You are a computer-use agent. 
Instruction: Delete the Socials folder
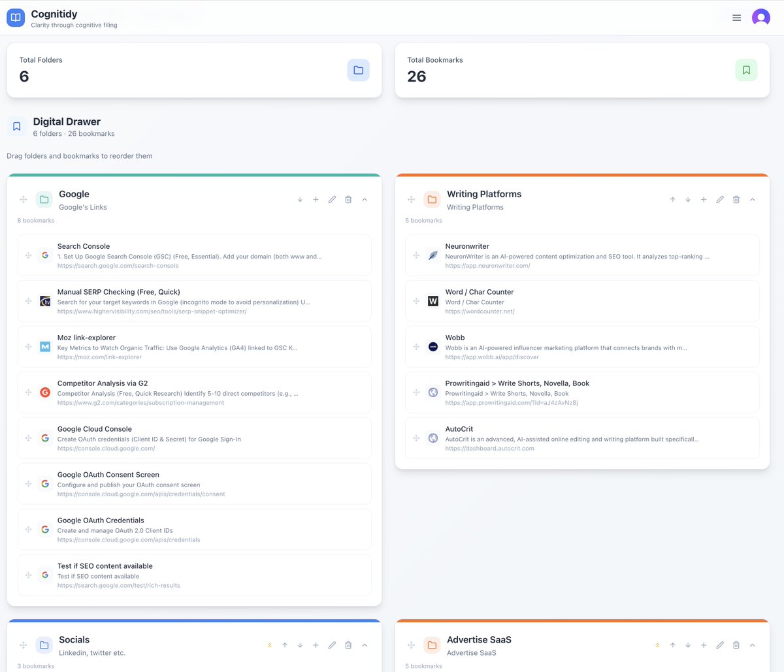point(348,645)
